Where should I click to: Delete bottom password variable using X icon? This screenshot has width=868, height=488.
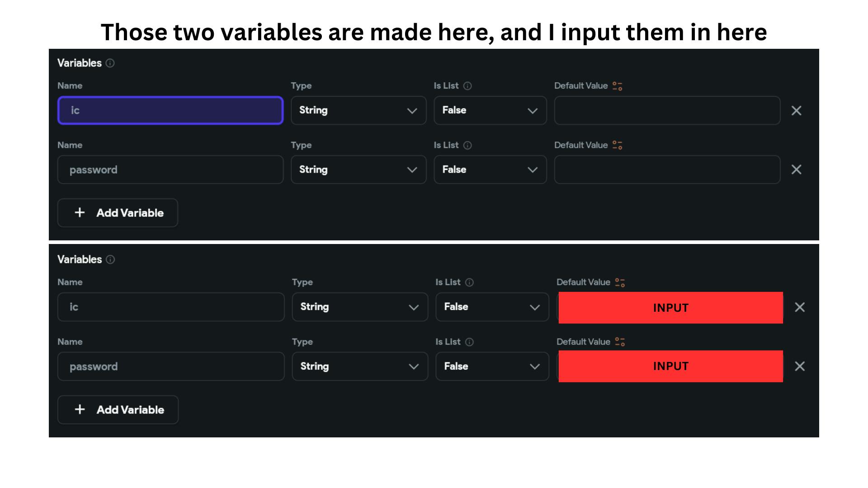(x=800, y=366)
